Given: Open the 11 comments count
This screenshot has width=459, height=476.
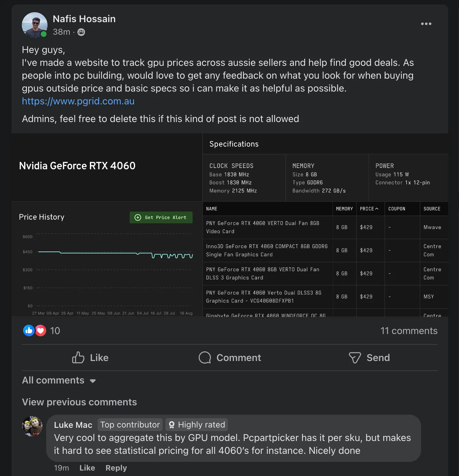Looking at the screenshot, I should tap(409, 331).
